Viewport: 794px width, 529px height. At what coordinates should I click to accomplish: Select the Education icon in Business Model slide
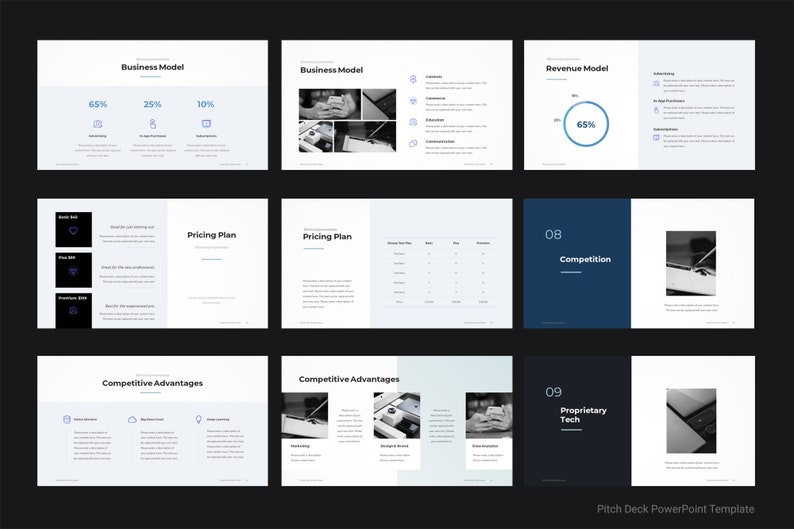[x=413, y=122]
